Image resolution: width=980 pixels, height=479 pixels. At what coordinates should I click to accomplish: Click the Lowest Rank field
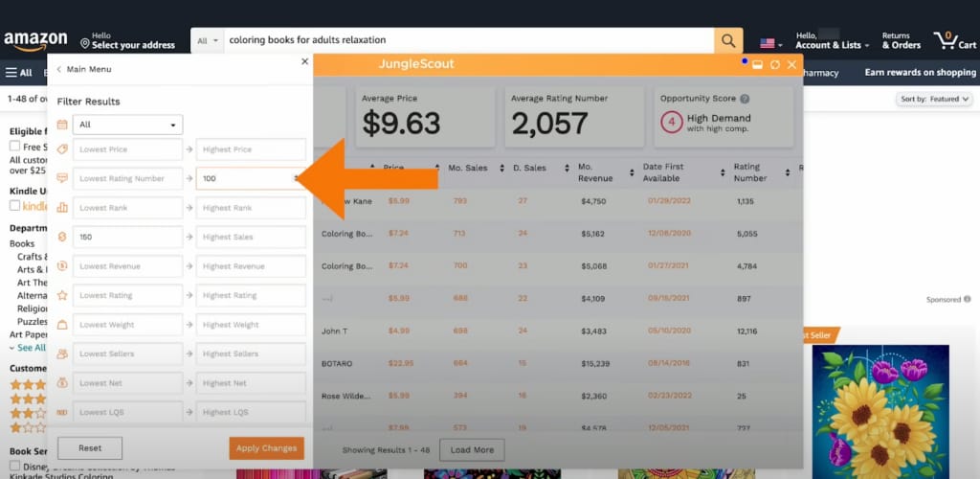click(x=127, y=208)
